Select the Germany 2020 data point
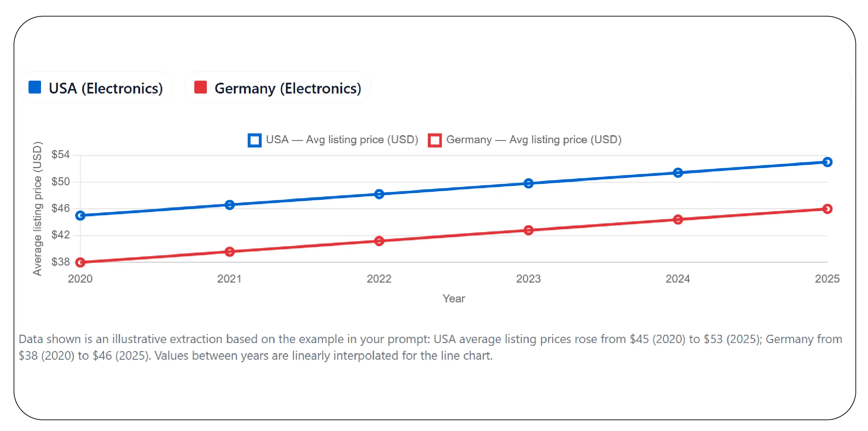The image size is (868, 431). pyautogui.click(x=80, y=262)
